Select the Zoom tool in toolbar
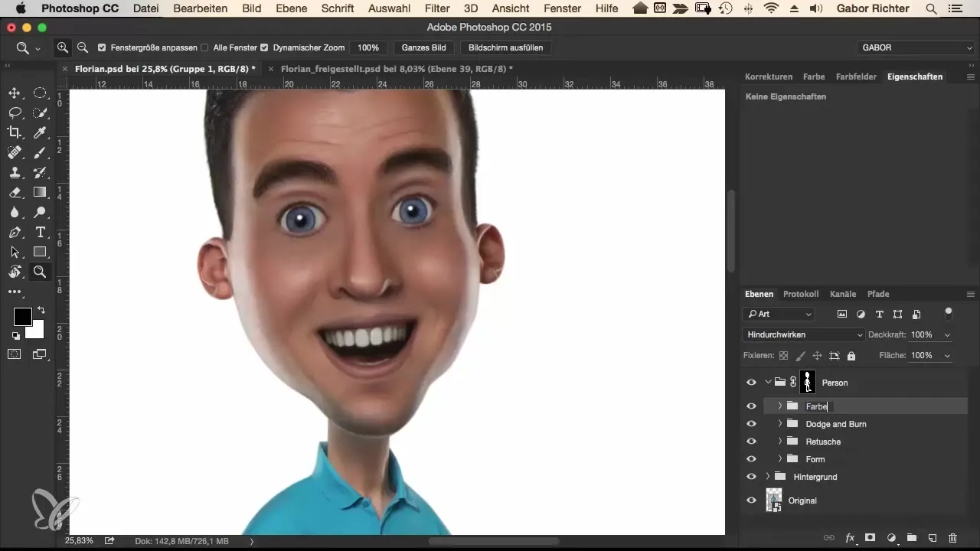Screen dimensions: 980x551 point(40,272)
